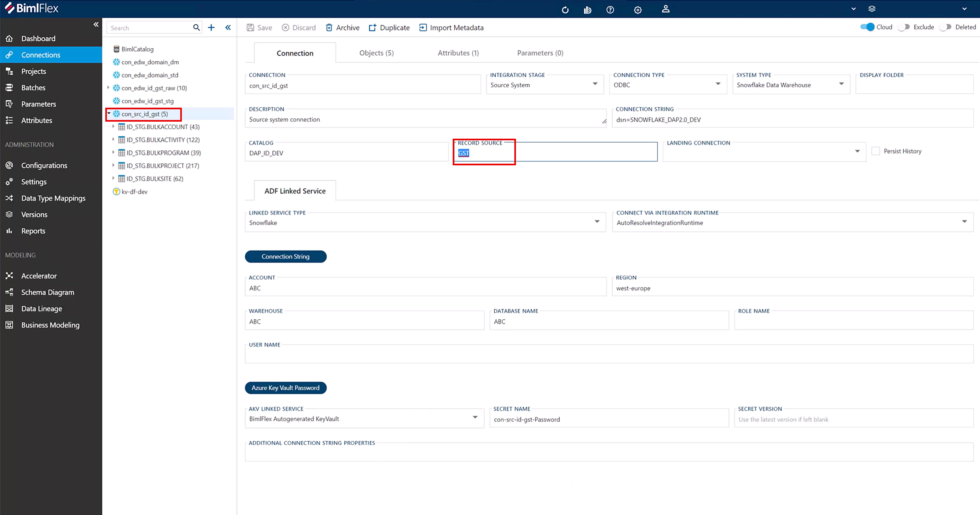The height and width of the screenshot is (515, 980).
Task: Open the user profile icon
Action: 665,9
